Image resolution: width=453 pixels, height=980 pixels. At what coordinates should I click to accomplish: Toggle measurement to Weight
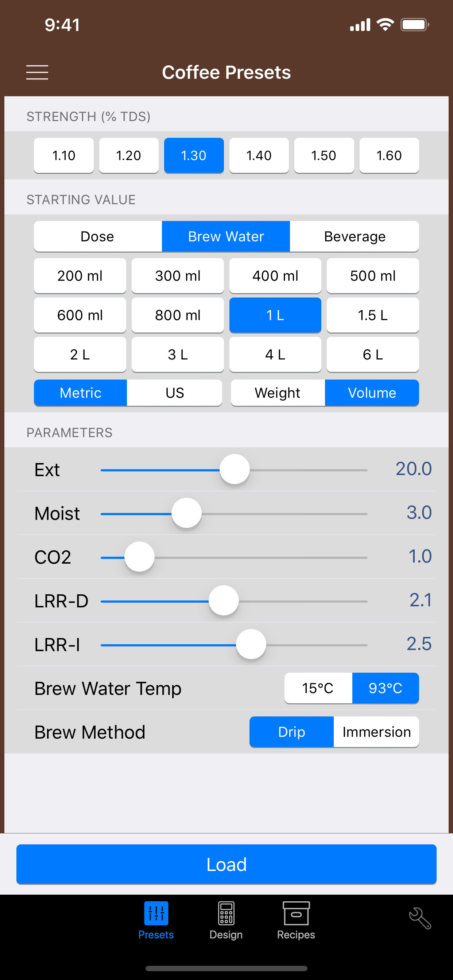[x=278, y=393]
